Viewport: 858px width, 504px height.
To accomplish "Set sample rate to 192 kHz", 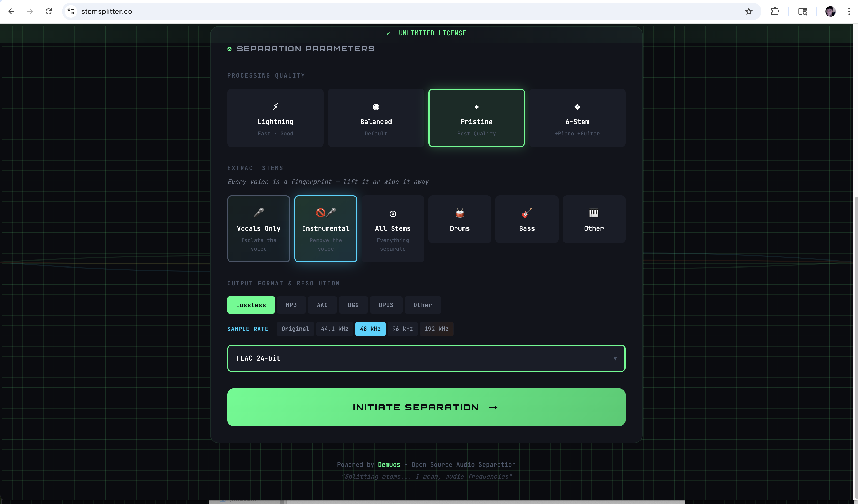I will pos(436,329).
